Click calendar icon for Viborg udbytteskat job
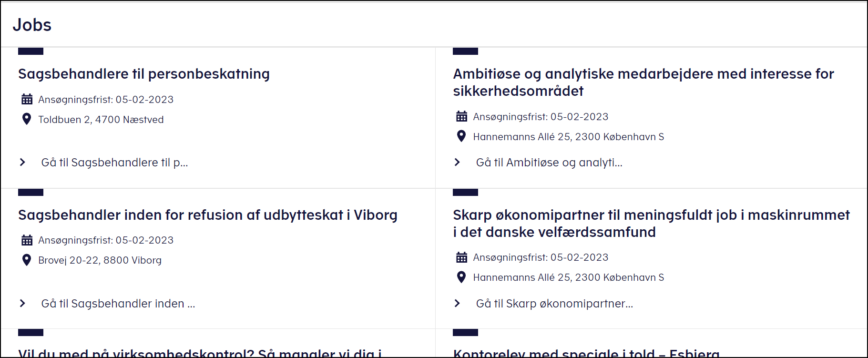868x358 pixels. click(27, 240)
